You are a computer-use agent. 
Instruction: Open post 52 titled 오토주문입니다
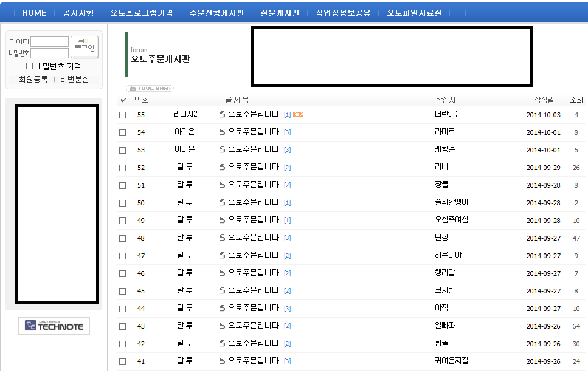(x=254, y=167)
